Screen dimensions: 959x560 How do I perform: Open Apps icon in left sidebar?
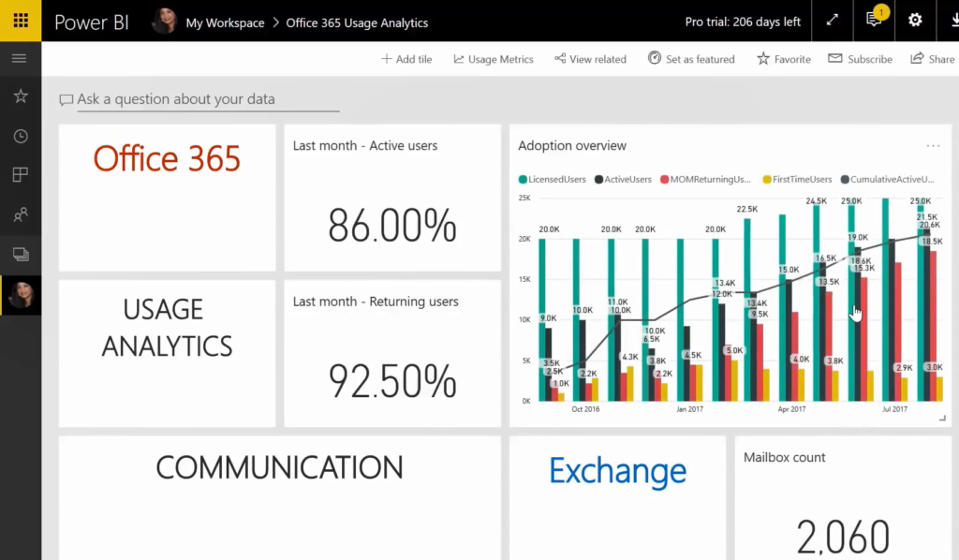pyautogui.click(x=21, y=175)
